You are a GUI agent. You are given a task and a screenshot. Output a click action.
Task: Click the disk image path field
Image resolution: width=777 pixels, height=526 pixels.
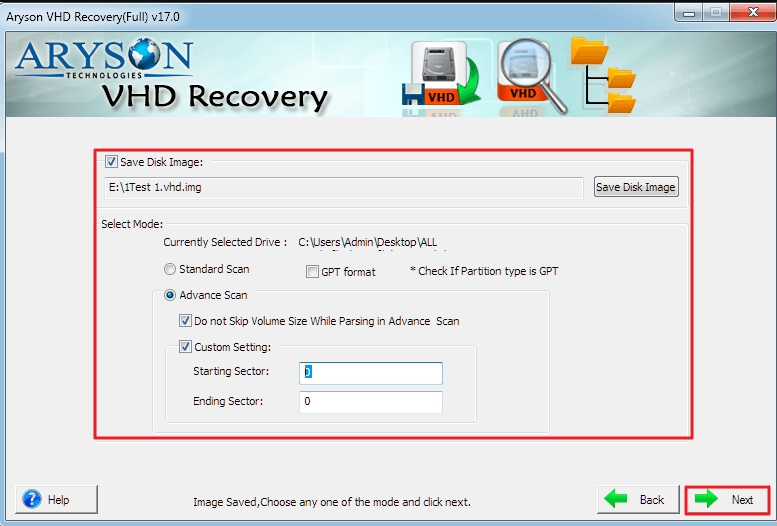click(x=343, y=188)
